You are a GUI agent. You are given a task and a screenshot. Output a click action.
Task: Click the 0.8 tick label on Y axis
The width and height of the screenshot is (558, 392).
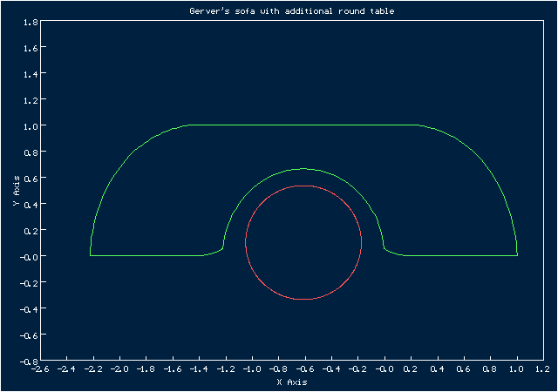[x=31, y=153]
